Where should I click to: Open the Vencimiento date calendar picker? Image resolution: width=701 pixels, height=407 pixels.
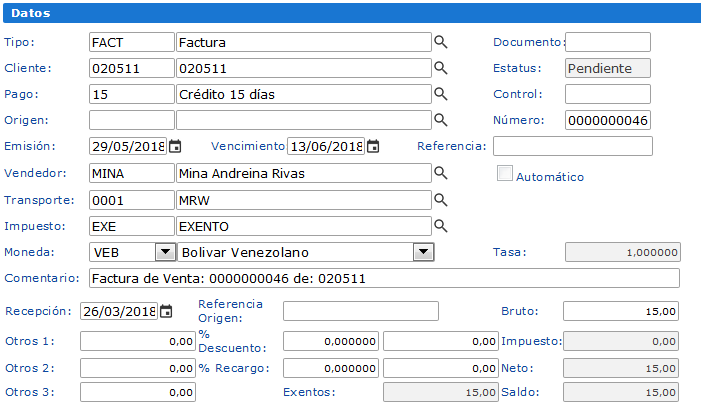coord(373,146)
